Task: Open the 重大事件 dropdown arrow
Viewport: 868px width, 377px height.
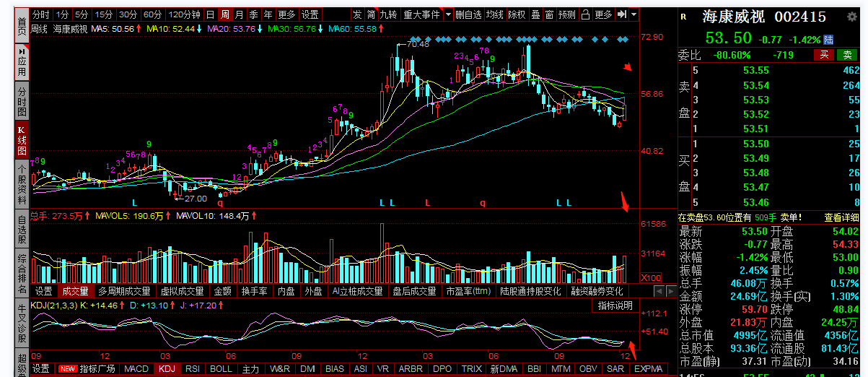Action: tap(448, 14)
